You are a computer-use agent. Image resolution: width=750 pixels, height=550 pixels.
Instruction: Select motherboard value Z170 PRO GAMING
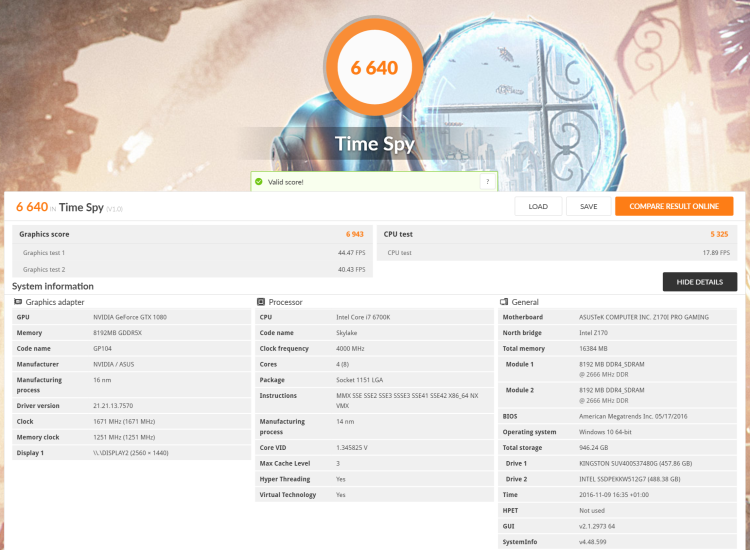644,317
